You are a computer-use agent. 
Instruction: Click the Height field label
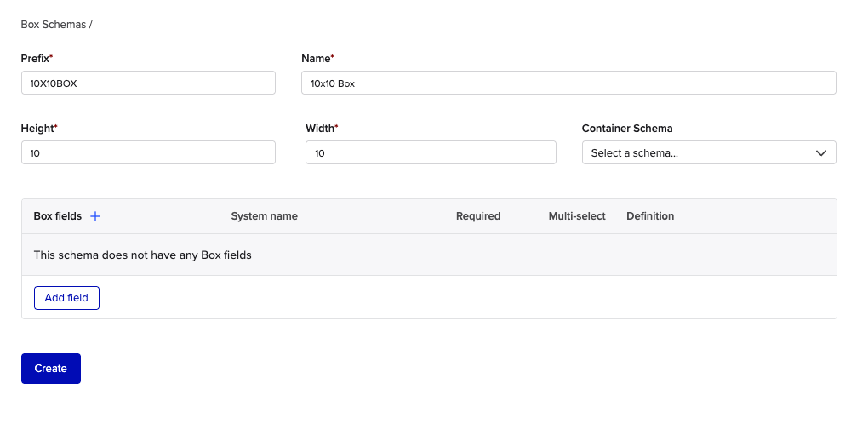pyautogui.click(x=37, y=129)
